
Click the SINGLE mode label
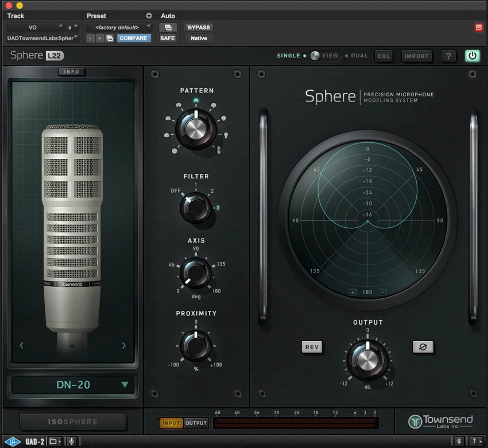click(x=288, y=56)
